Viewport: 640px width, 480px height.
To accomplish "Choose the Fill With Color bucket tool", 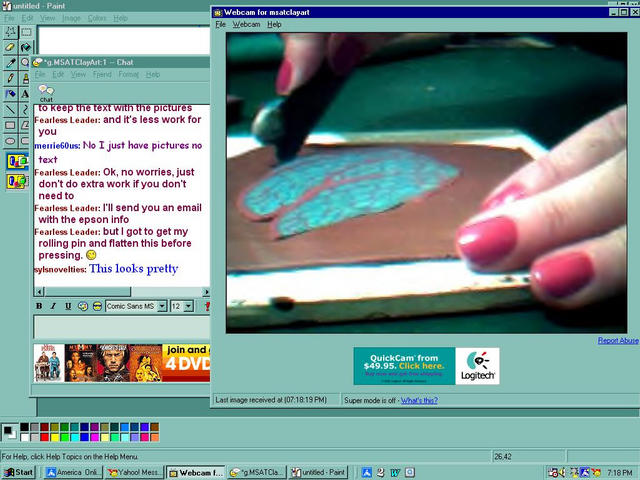I will coord(26,47).
